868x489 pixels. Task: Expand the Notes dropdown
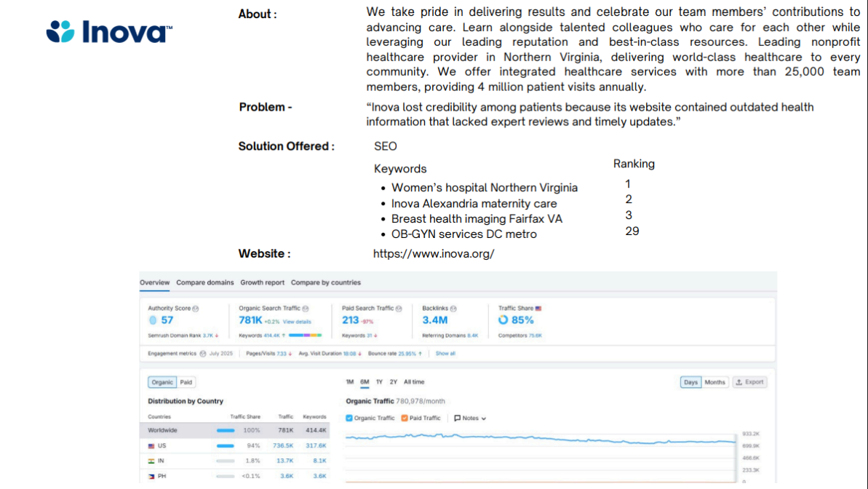coord(470,418)
